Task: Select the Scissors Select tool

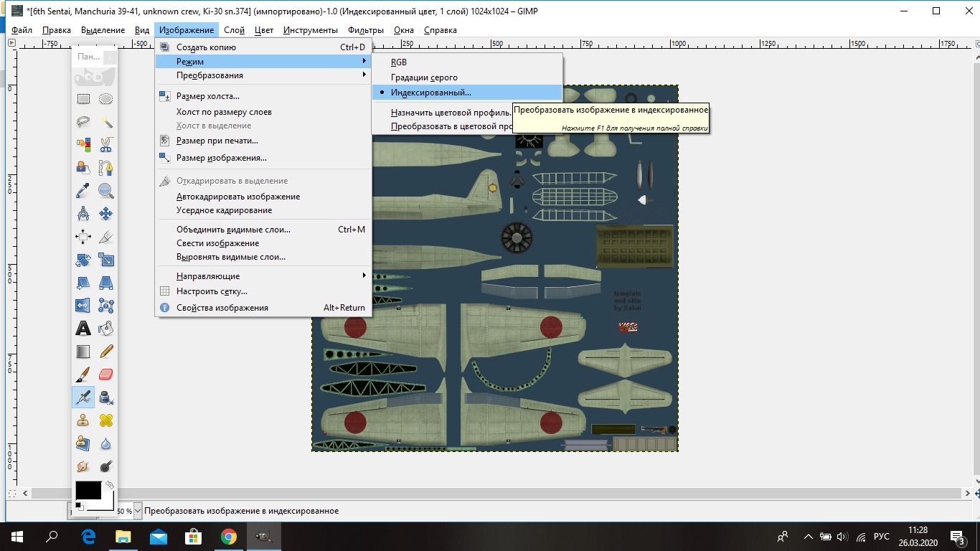Action: click(x=106, y=145)
